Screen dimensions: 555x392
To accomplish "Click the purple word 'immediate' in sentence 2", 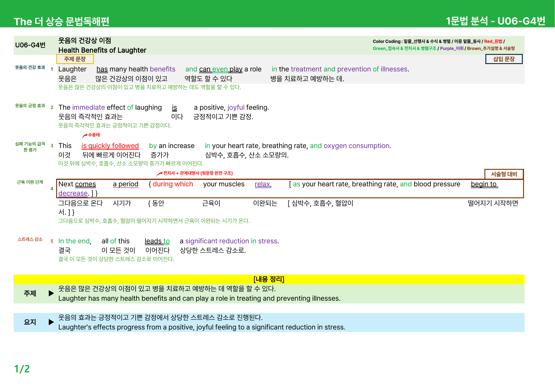I will coord(89,108).
